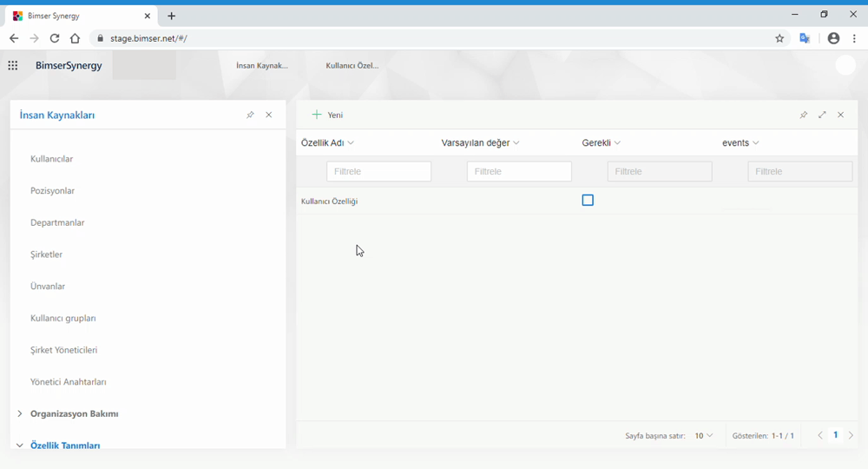Viewport: 868px width, 469px height.
Task: Switch to the İnsan Kaynak... tab
Action: coord(262,65)
